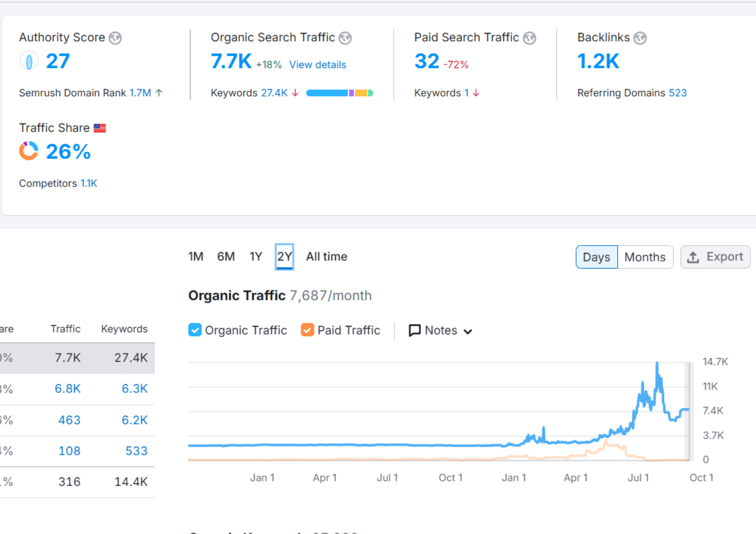Screen dimensions: 756x534
Task: Open Referring Domains 523 link
Action: click(x=677, y=93)
